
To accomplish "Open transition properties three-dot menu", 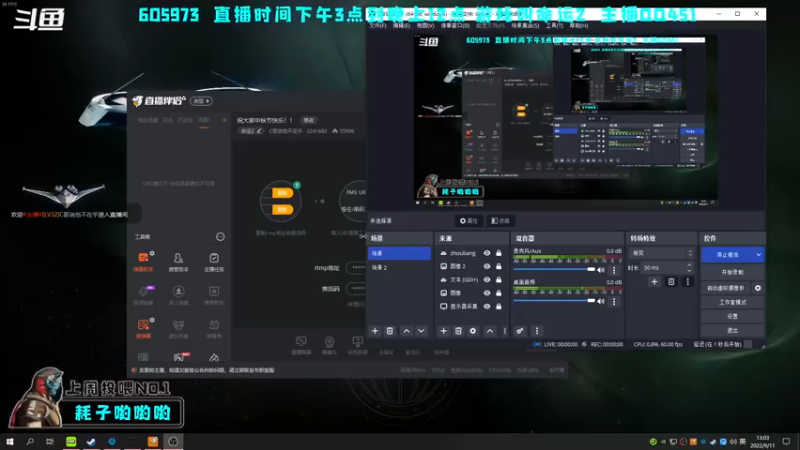I will coord(687,282).
